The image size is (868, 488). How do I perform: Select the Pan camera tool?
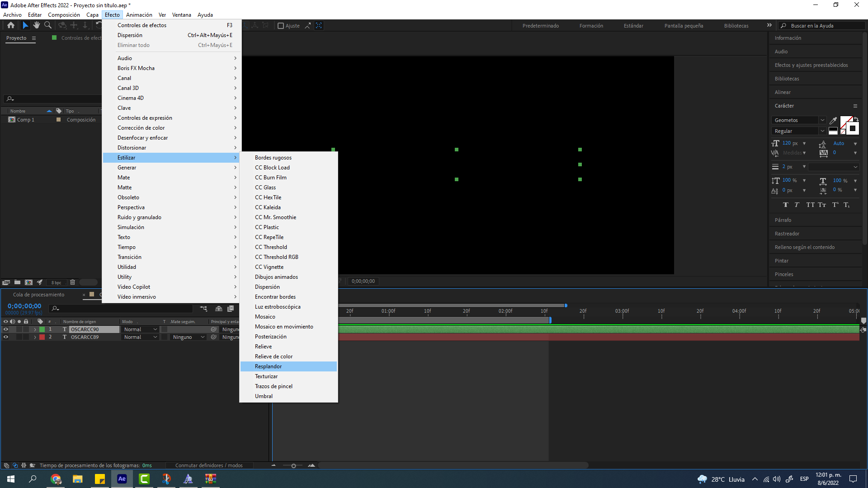coord(74,25)
